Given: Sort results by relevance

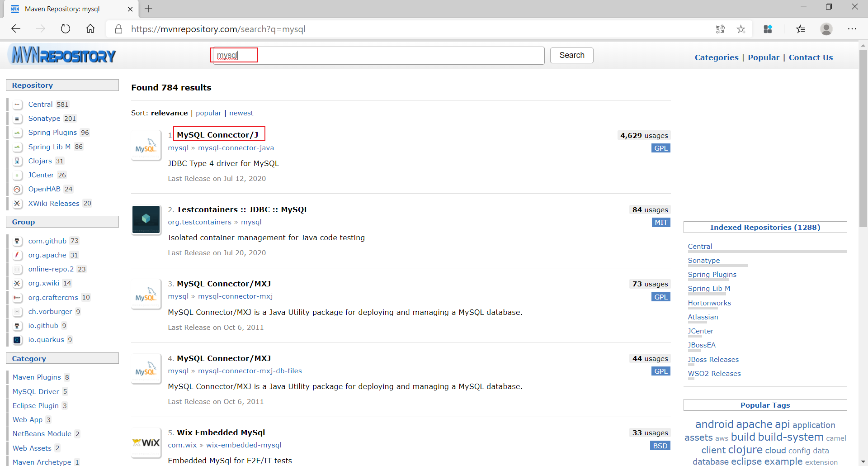Looking at the screenshot, I should pos(169,113).
